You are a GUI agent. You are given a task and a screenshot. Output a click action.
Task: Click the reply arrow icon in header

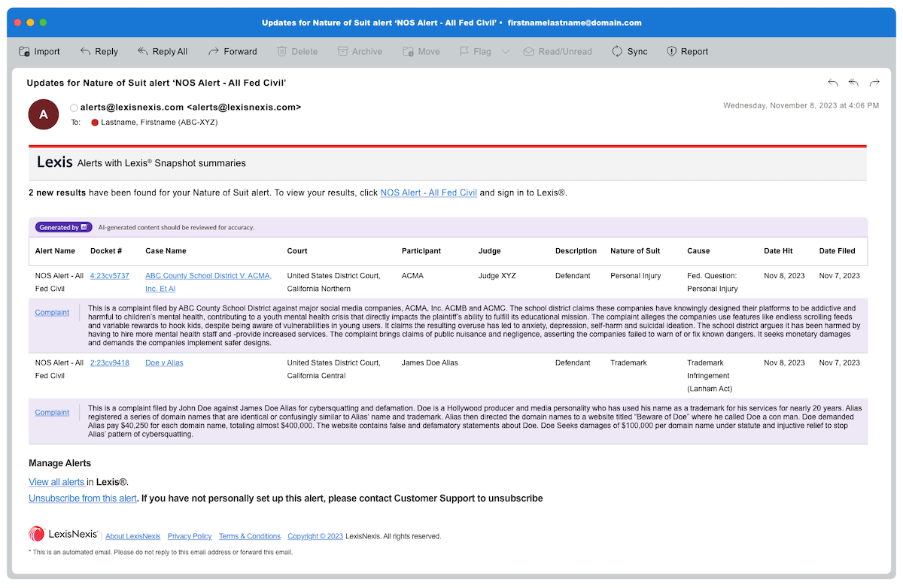(x=833, y=83)
